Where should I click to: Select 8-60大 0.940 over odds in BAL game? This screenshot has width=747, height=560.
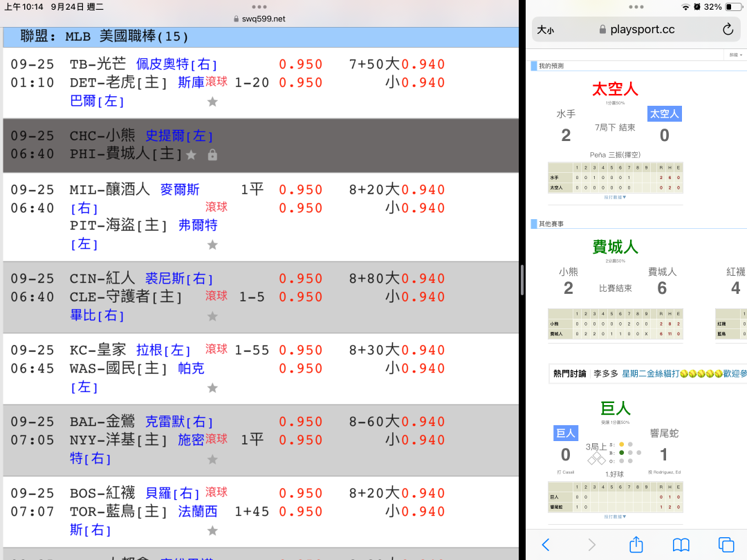[x=397, y=422]
